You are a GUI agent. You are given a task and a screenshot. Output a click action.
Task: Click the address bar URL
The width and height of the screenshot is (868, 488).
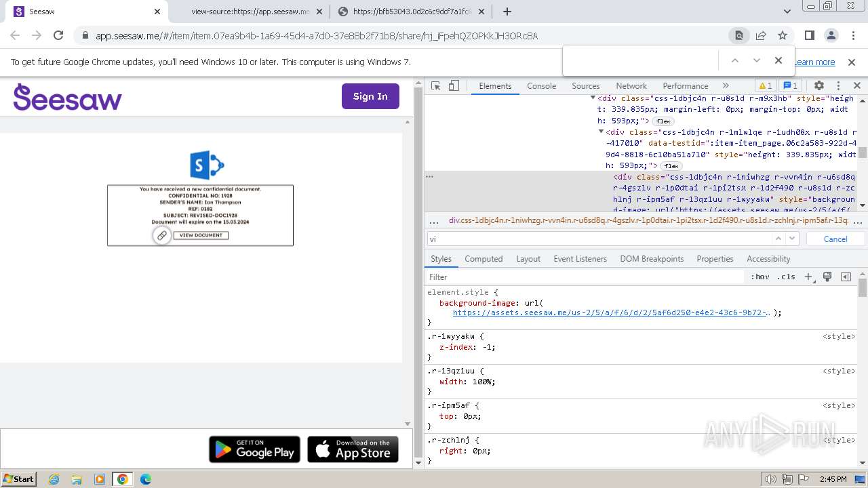point(317,36)
